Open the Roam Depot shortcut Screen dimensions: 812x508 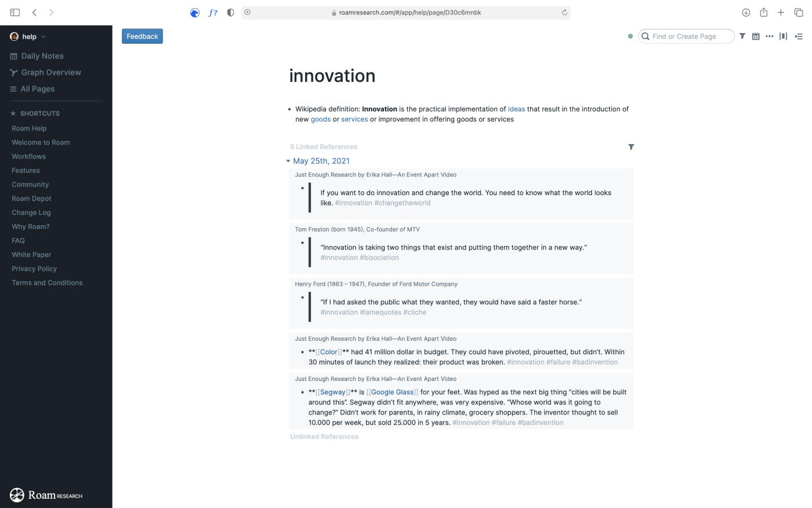31,199
